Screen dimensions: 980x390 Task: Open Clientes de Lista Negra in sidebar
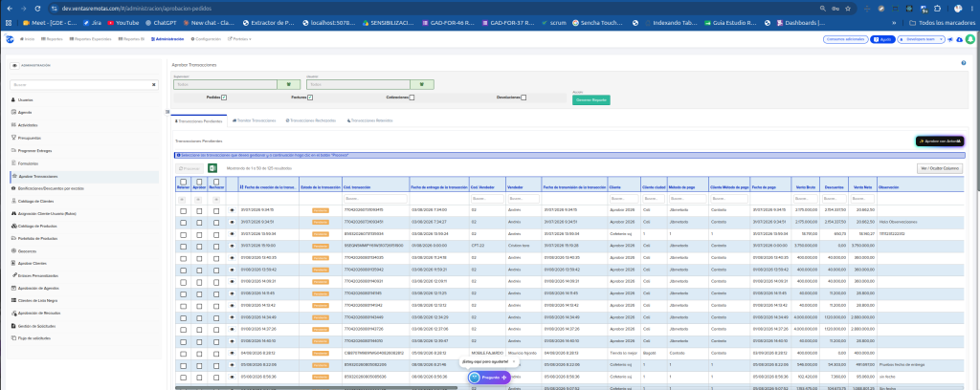pos(35,301)
